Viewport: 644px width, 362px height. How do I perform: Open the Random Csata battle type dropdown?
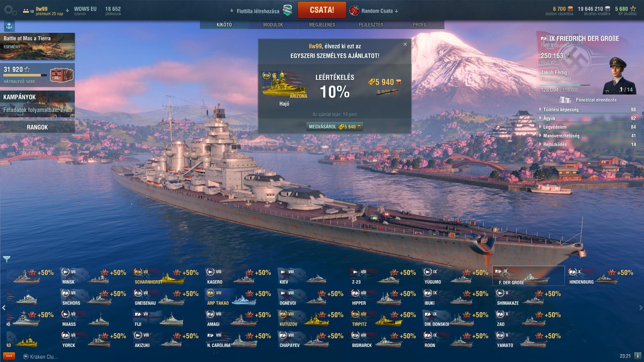(374, 11)
